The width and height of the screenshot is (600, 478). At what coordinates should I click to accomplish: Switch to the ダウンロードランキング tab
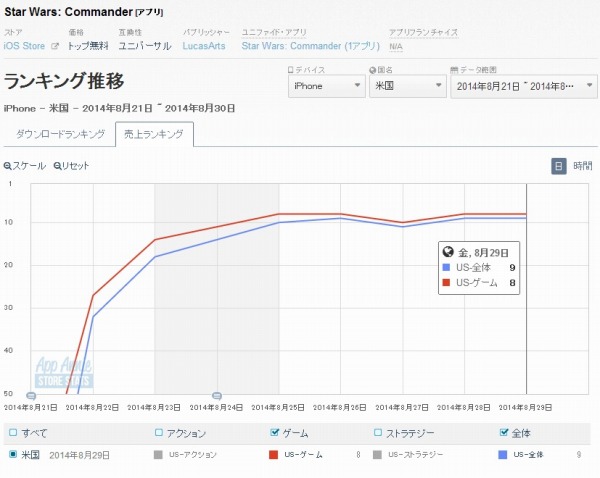click(x=60, y=134)
